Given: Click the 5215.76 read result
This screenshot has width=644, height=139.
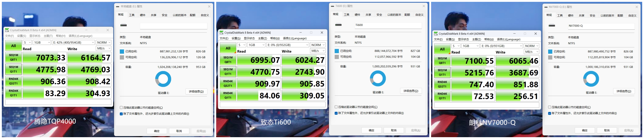Looking at the screenshot, I should [473, 73].
